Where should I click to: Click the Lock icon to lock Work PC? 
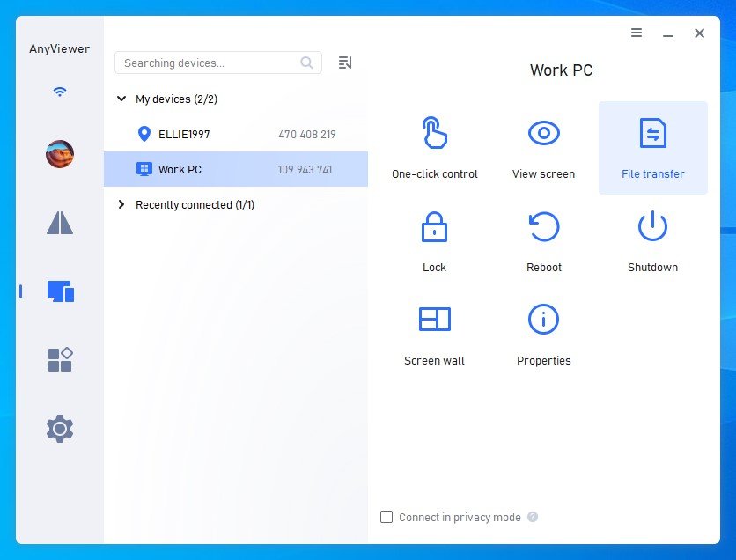(x=433, y=227)
